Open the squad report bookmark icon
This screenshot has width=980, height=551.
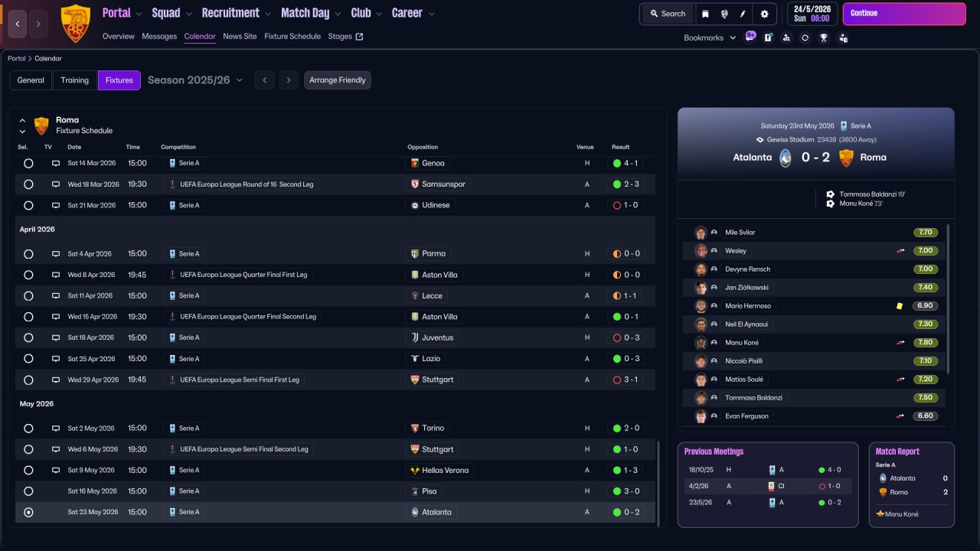[768, 37]
